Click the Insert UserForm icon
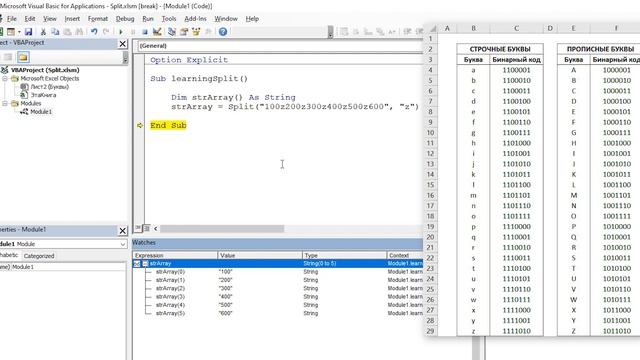Screen dimensions: 640x360 (x=11, y=32)
